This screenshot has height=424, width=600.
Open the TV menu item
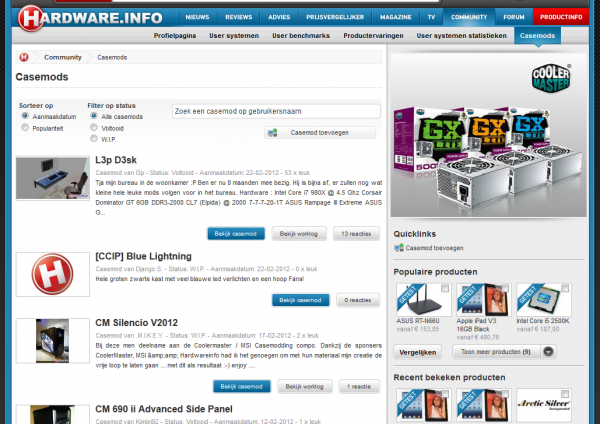[x=431, y=17]
